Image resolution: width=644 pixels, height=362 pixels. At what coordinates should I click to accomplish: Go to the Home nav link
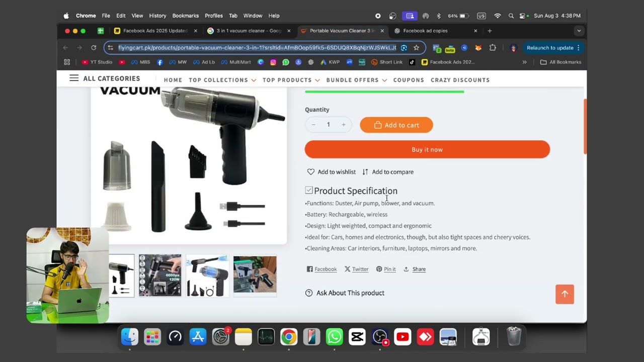pos(173,80)
